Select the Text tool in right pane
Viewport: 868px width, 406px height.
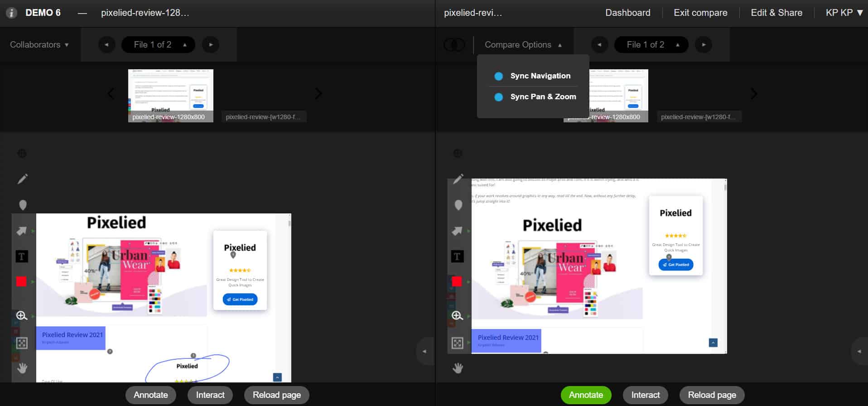click(457, 257)
